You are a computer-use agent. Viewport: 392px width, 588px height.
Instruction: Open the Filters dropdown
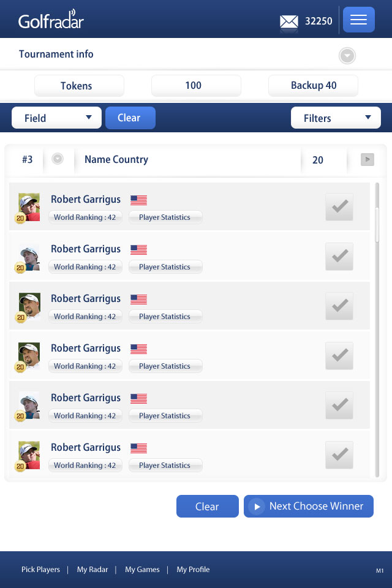coord(336,118)
